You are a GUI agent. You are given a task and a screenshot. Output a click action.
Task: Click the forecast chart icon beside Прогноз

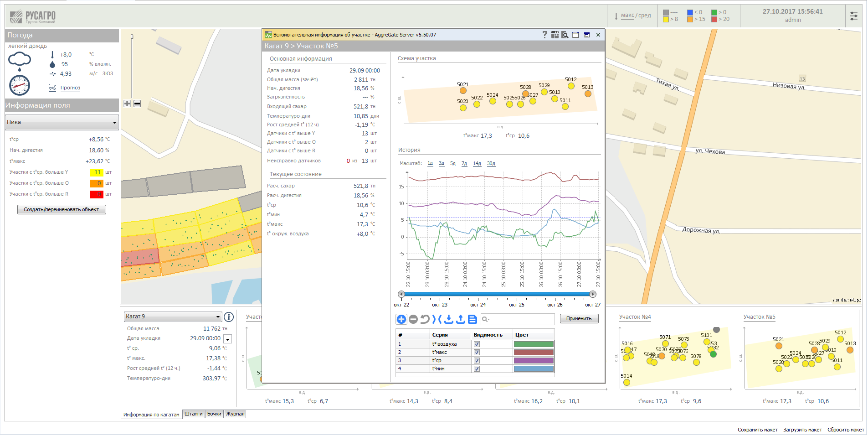(52, 88)
